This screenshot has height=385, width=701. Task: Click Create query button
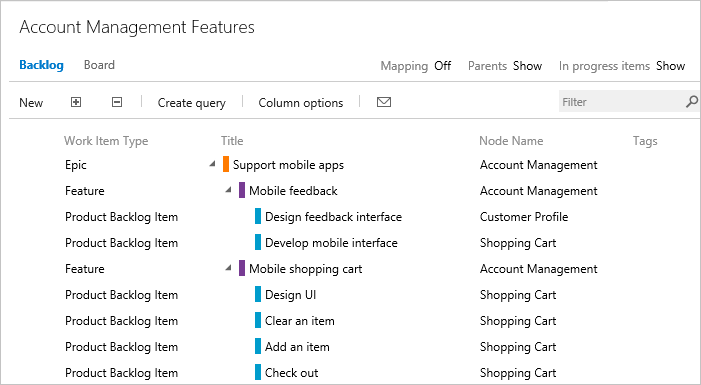191,103
